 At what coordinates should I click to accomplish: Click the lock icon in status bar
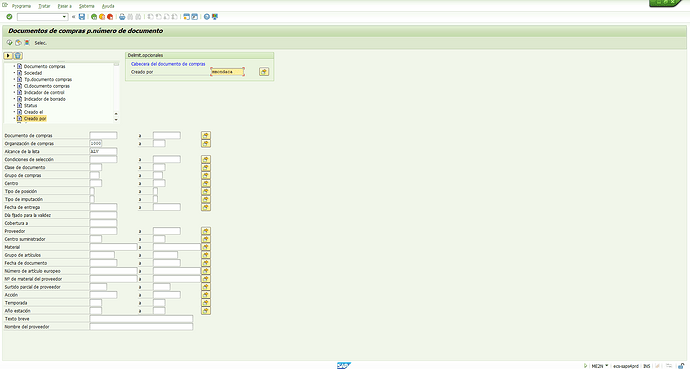(681, 365)
